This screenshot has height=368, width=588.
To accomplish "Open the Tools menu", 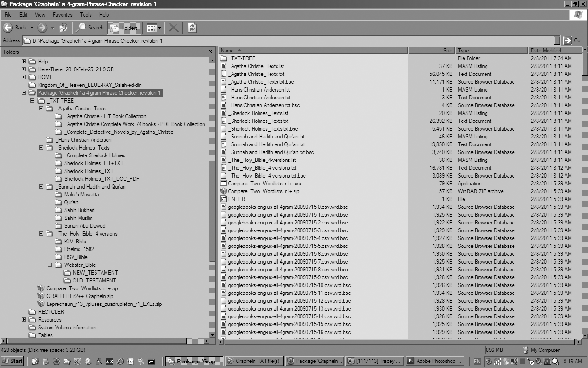I will (x=86, y=15).
